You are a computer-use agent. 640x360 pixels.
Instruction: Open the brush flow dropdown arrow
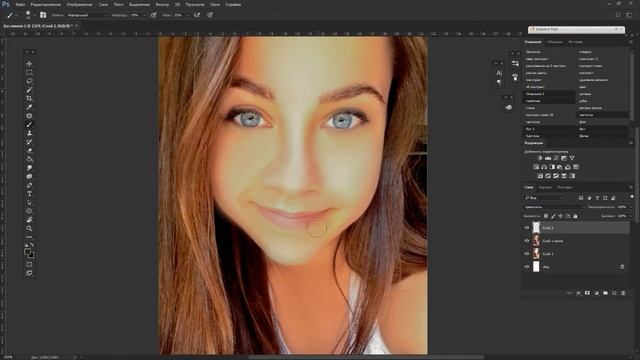point(187,15)
